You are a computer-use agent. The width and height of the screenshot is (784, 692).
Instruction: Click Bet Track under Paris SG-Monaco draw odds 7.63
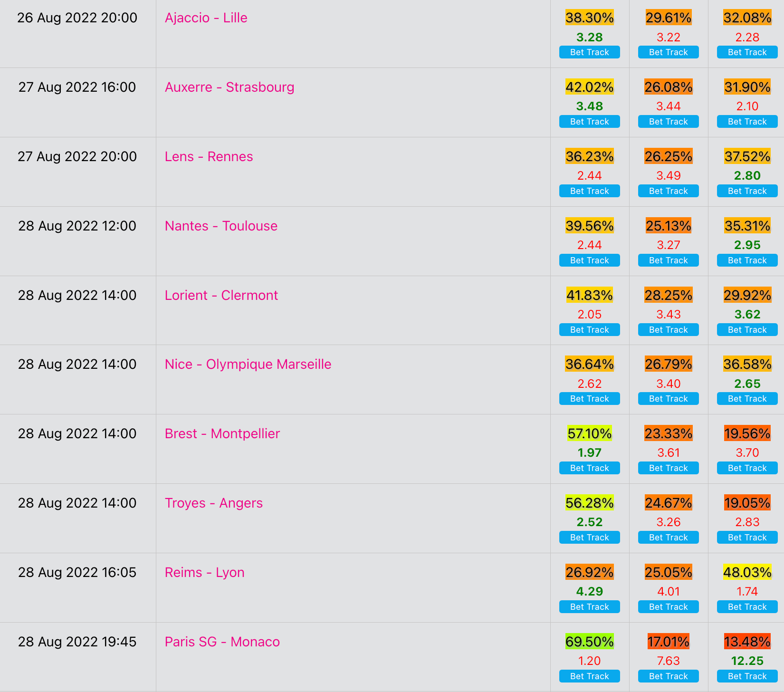tap(669, 676)
